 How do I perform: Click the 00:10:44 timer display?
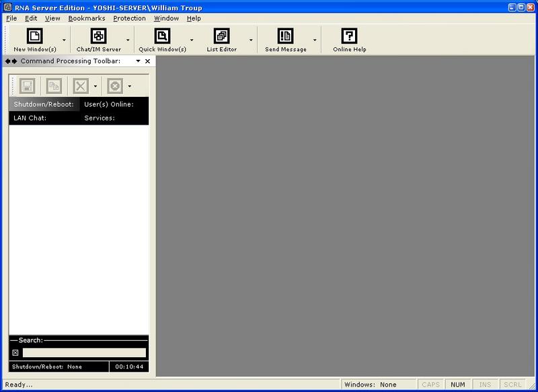pos(129,366)
